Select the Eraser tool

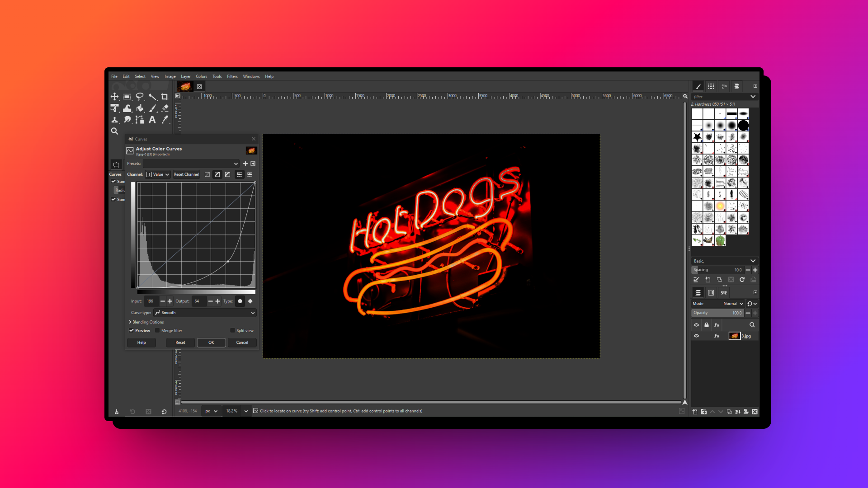[x=165, y=108]
